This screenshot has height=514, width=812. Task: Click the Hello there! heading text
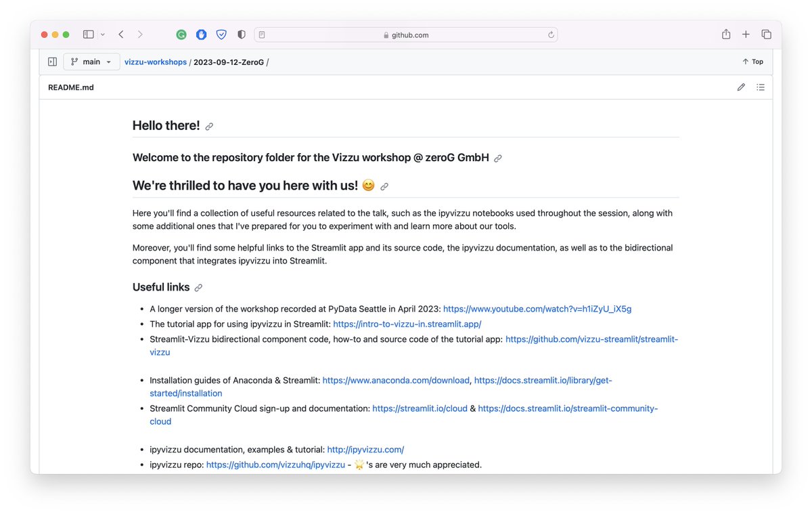[166, 125]
